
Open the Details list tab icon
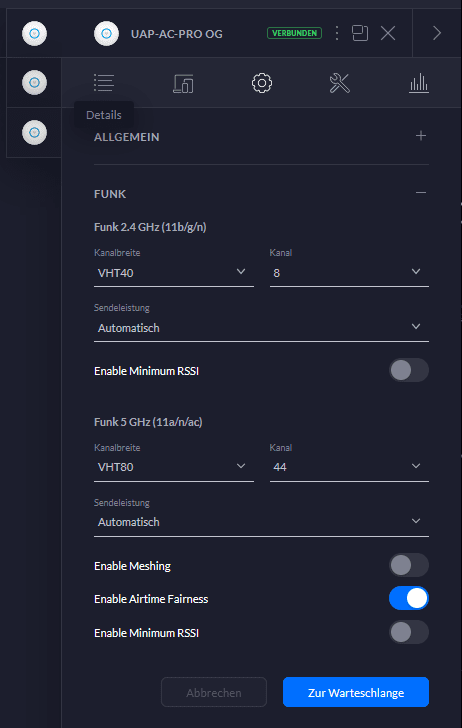104,83
